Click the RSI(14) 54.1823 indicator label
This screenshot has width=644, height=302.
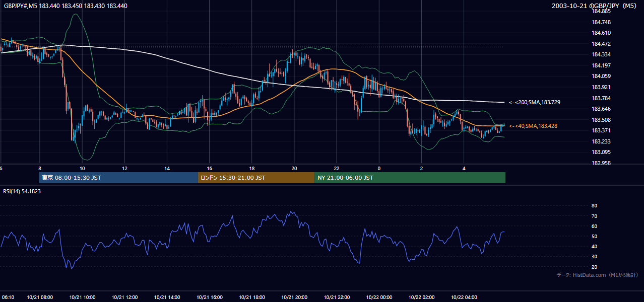point(22,191)
